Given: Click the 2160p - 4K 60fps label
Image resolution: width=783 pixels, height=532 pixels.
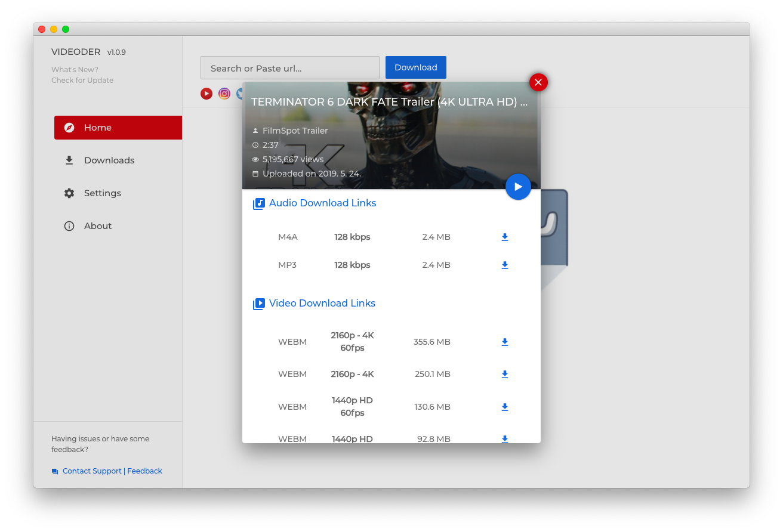Looking at the screenshot, I should coord(352,342).
